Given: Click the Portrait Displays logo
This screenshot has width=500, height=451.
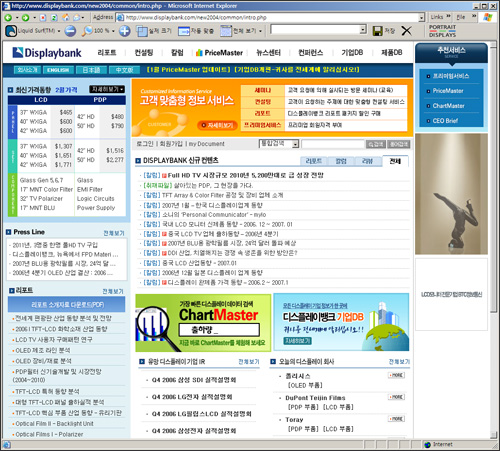Looking at the screenshot, I should (x=442, y=31).
